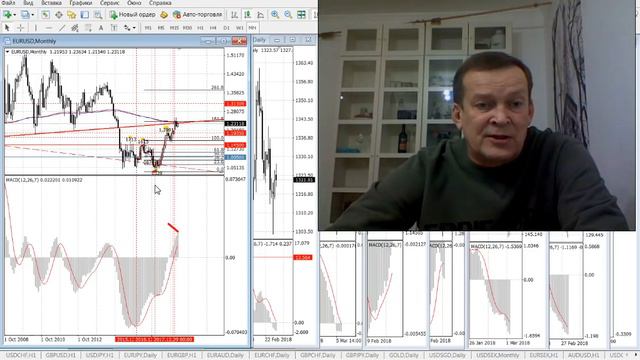Pick the Horizontal Line drawing tool
The image size is (640, 360).
click(49, 28)
